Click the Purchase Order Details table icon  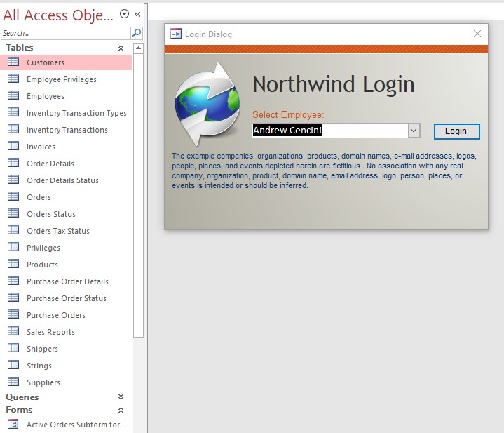click(x=13, y=281)
